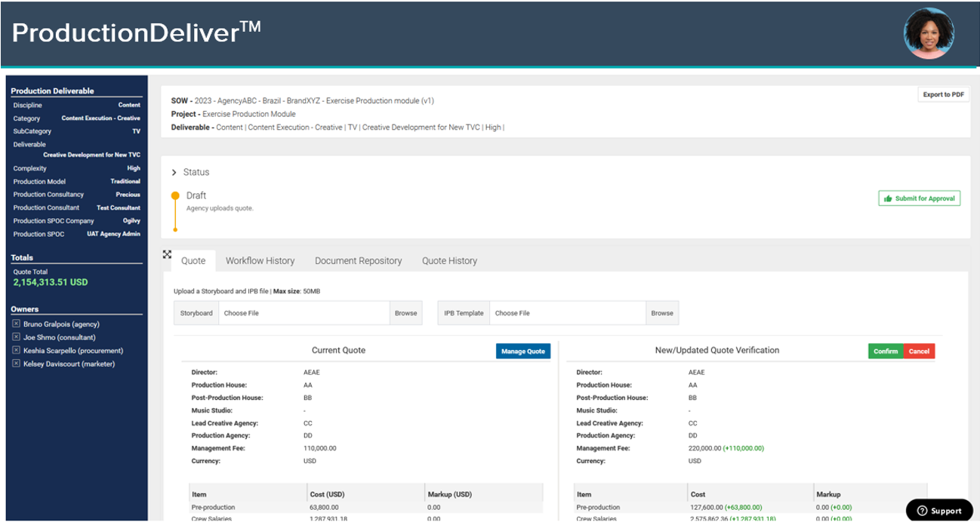Image resolution: width=980 pixels, height=522 pixels.
Task: View the Quote History tab
Action: click(x=449, y=260)
